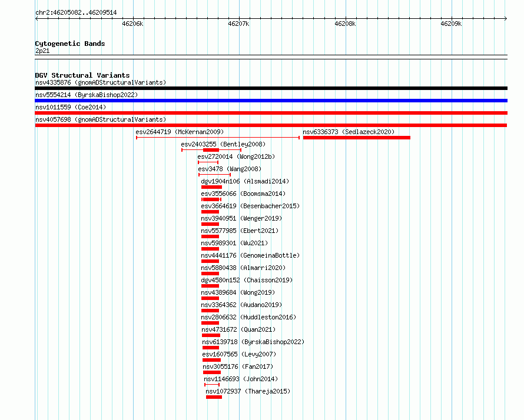Open dgv1904n106 Alsmadi2014 variant label
The image size is (524, 420).
[x=245, y=181]
